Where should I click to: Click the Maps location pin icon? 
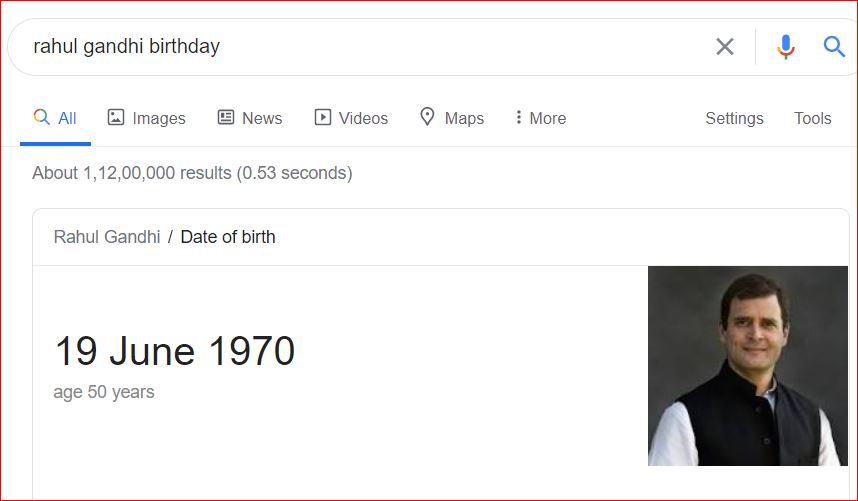point(427,116)
